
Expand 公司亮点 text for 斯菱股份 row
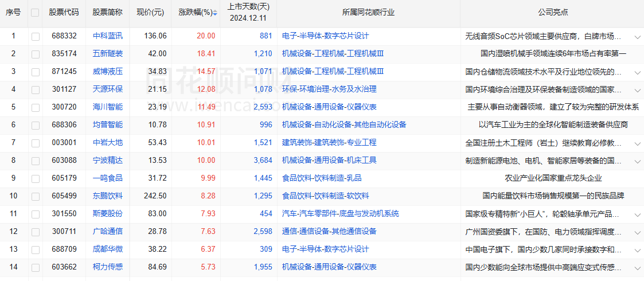coord(638,214)
